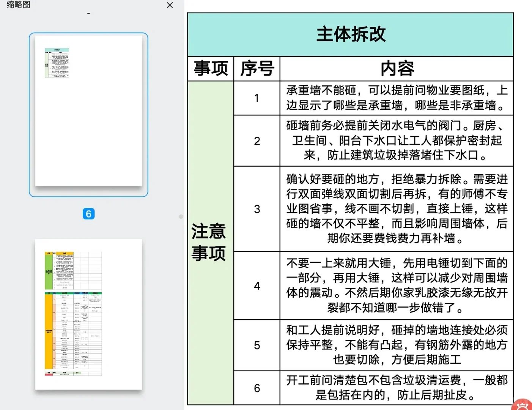Screen dimensions: 532x410
Task: Click the row cell numbered 1
Action: [x=257, y=98]
